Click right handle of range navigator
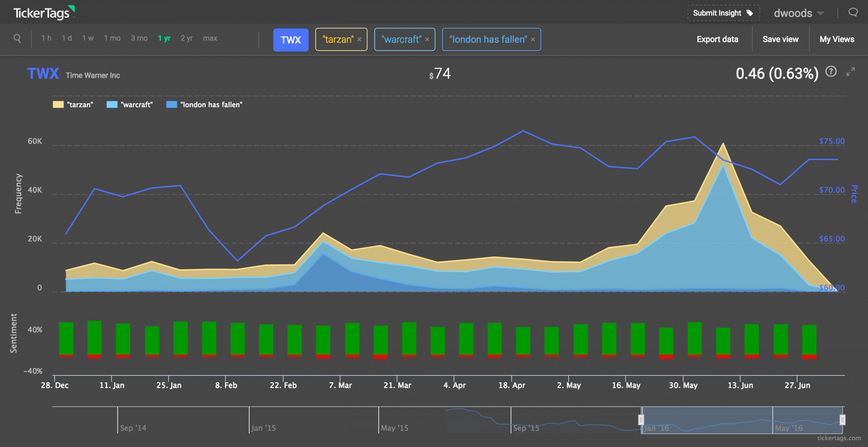 tap(842, 420)
